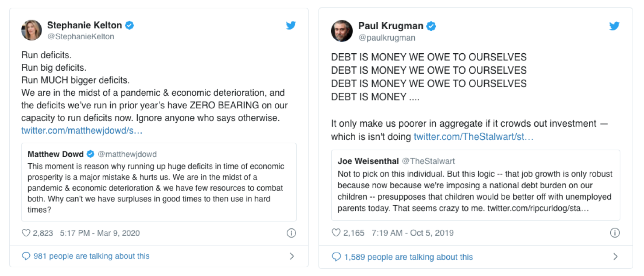Open "981 people are talking about this"

pos(91,256)
